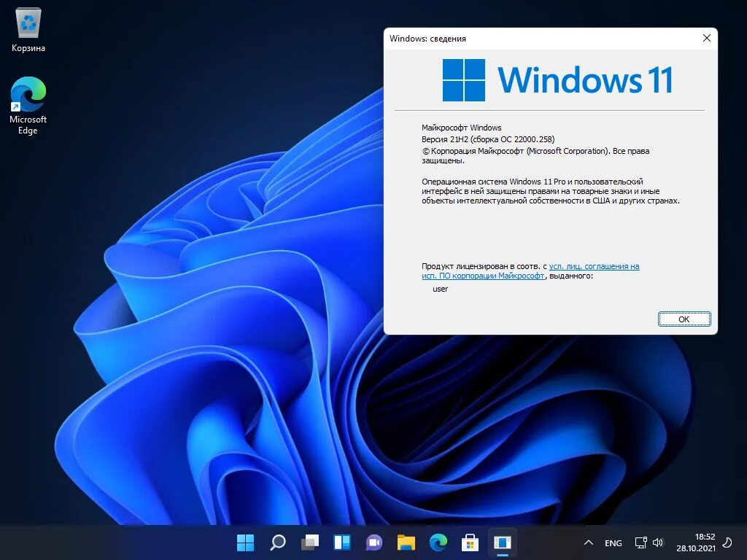This screenshot has width=747, height=560.
Task: Launch Microsoft Edge from the taskbar
Action: pyautogui.click(x=438, y=542)
